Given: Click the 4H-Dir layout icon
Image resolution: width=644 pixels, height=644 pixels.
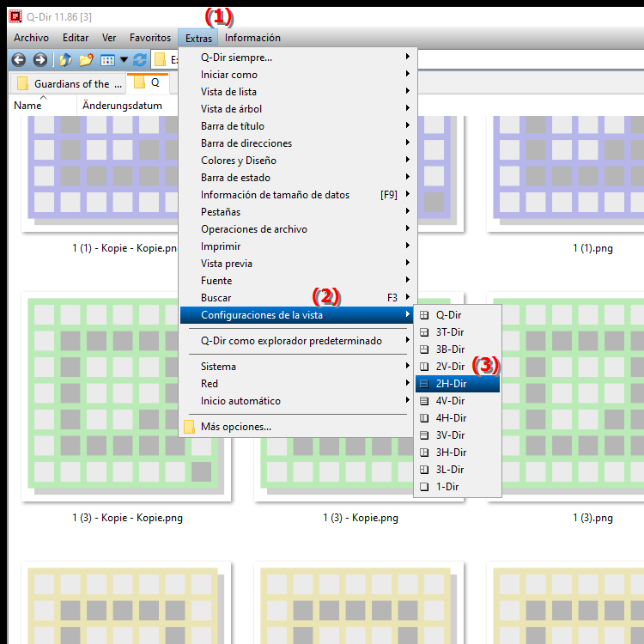Looking at the screenshot, I should tap(424, 418).
